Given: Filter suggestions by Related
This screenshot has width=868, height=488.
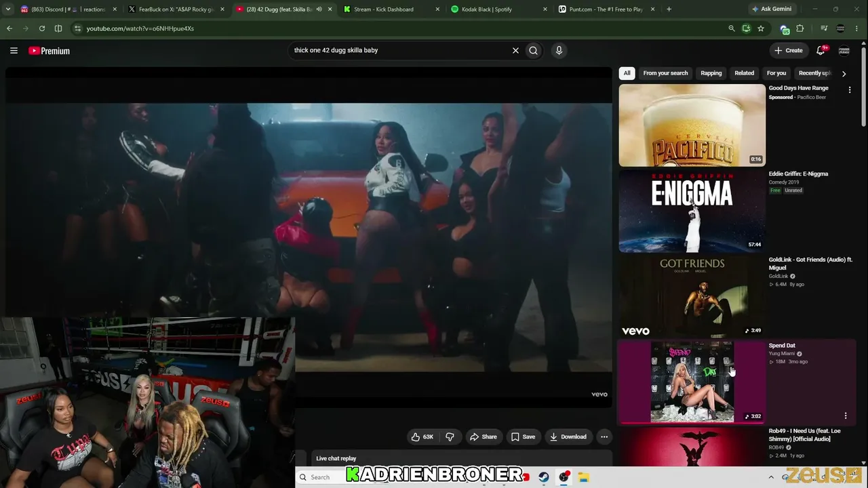Looking at the screenshot, I should (x=745, y=73).
